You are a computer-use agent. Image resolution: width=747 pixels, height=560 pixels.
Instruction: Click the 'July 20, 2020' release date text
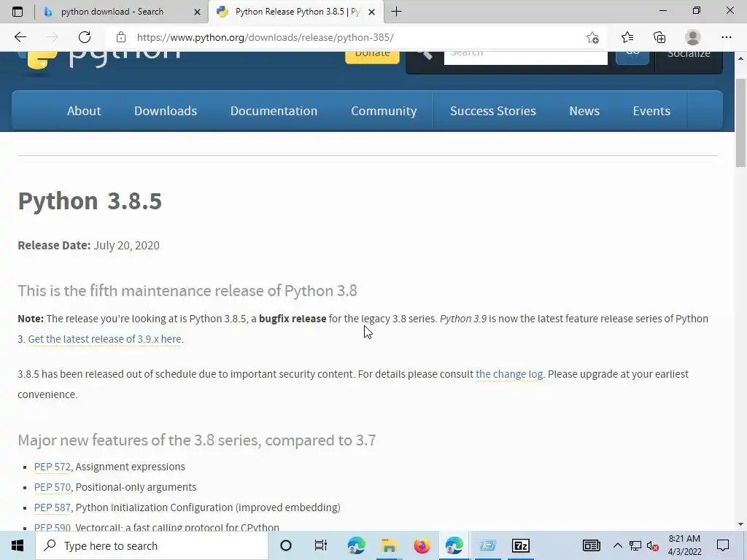[x=126, y=246]
